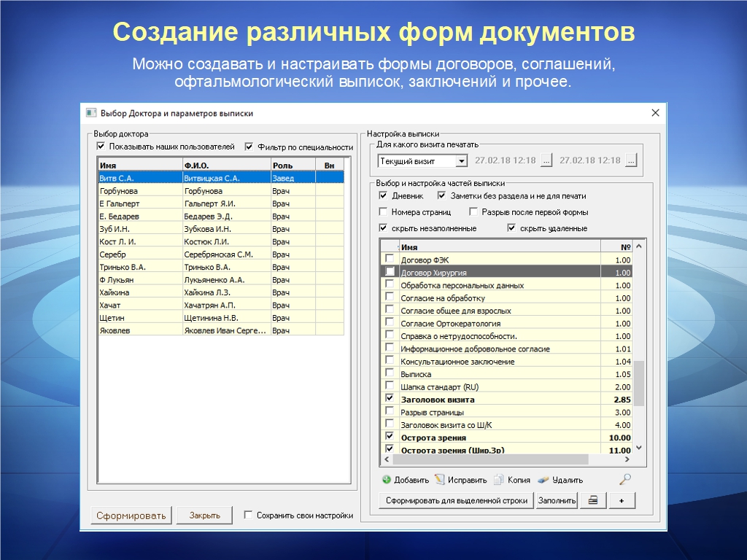Click the Сформировать button
Image resolution: width=747 pixels, height=560 pixels.
pyautogui.click(x=131, y=516)
